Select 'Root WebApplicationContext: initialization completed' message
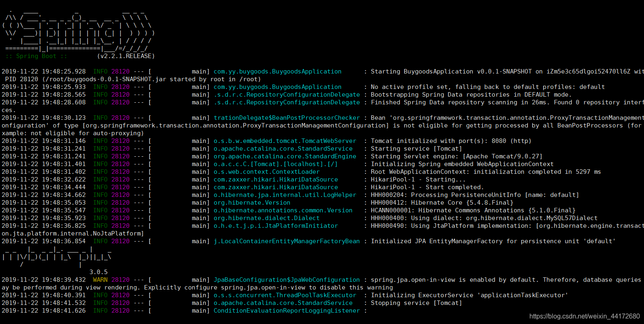 (x=486, y=172)
